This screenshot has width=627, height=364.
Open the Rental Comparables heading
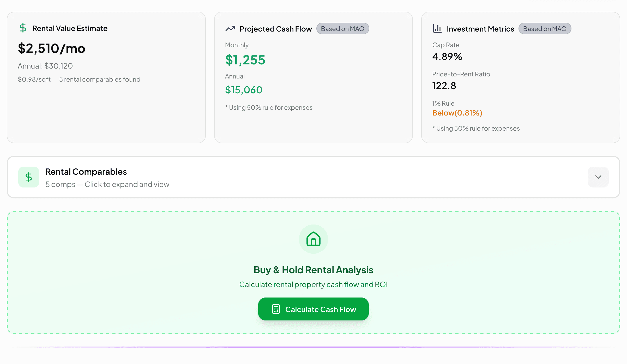(x=86, y=172)
